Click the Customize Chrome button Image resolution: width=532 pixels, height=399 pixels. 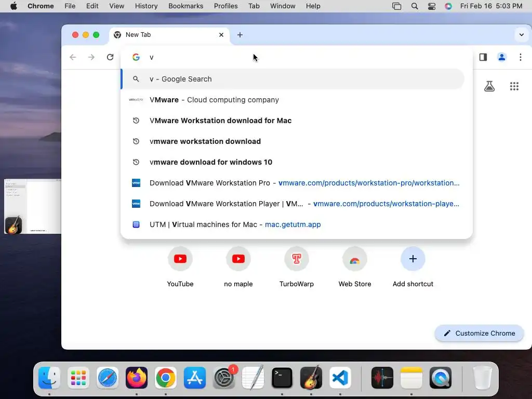479,333
